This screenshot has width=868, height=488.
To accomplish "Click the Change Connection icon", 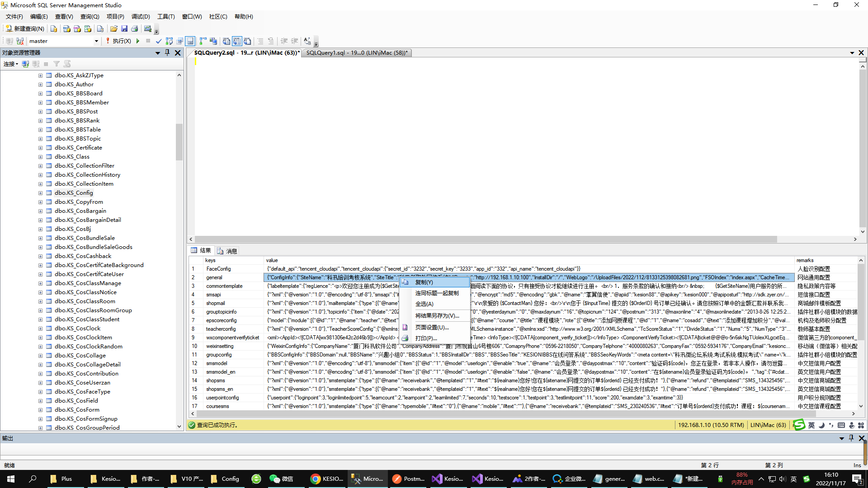I will [x=19, y=41].
